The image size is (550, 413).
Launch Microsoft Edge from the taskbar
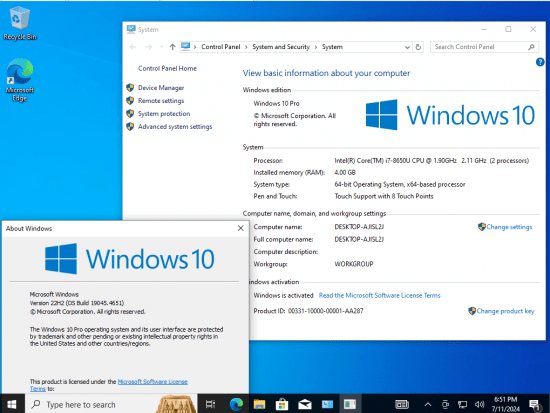pos(236,405)
